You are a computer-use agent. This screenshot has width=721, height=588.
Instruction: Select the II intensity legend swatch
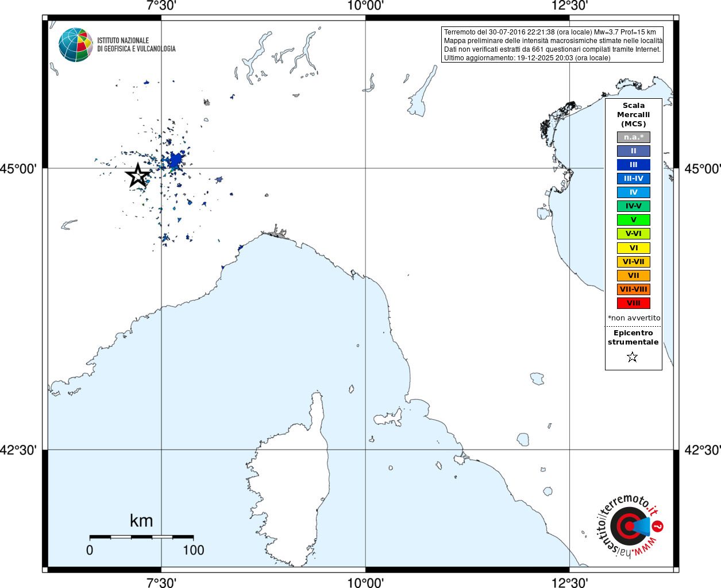click(x=634, y=151)
